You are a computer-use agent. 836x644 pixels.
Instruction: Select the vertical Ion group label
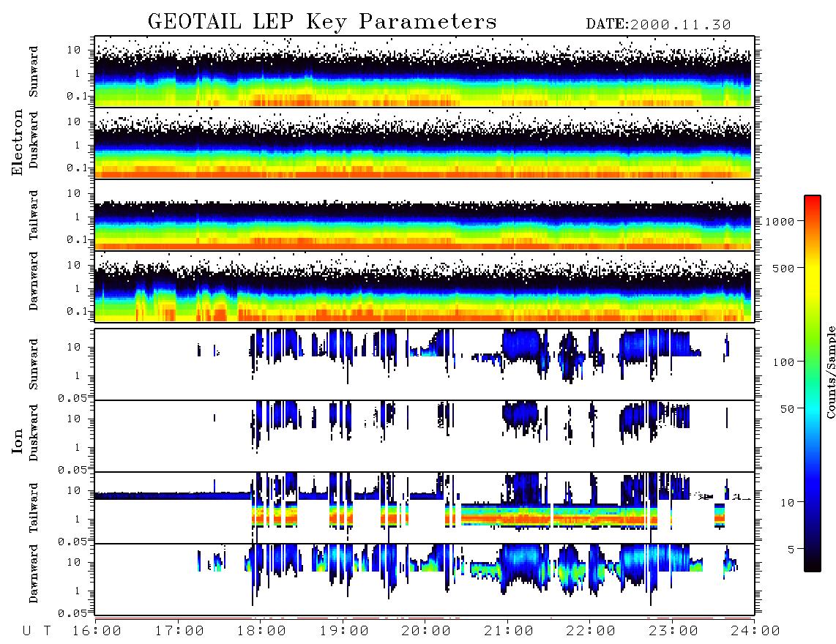tap(18, 441)
